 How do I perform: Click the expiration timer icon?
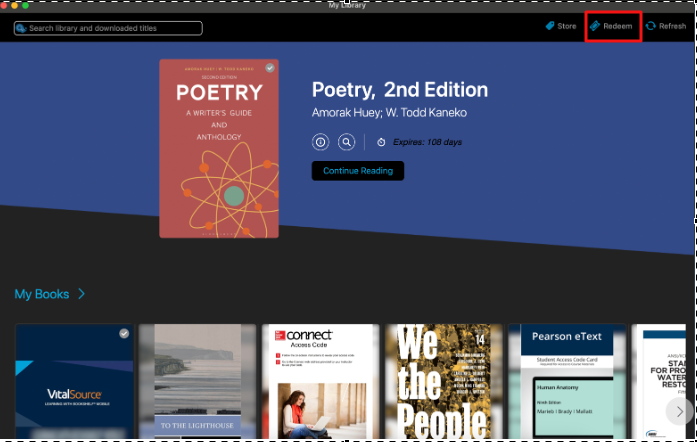point(381,142)
